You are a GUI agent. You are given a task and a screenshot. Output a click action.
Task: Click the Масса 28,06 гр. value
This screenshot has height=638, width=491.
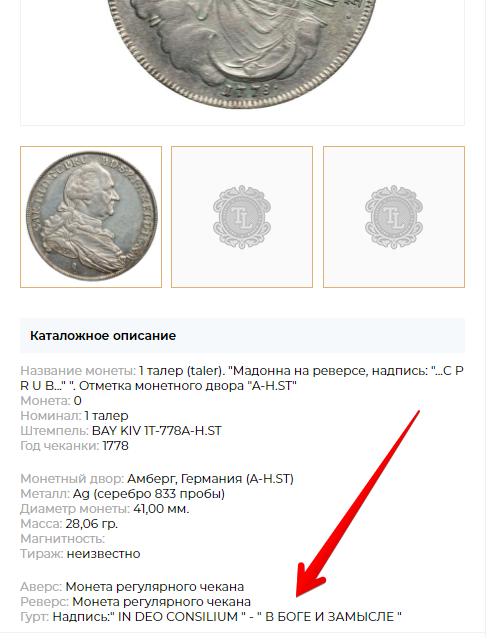(92, 524)
